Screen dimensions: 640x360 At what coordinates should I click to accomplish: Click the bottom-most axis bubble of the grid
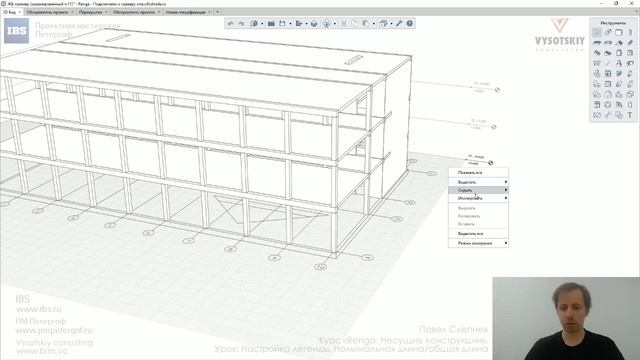pos(320,267)
